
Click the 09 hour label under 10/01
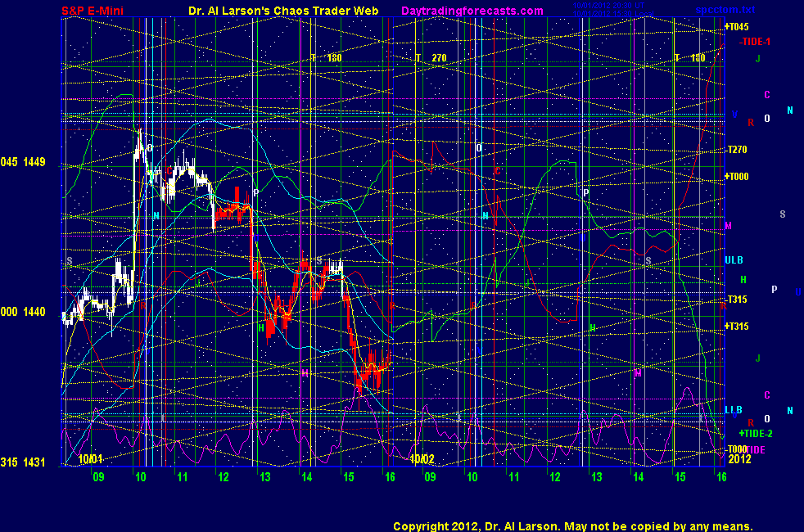point(98,477)
